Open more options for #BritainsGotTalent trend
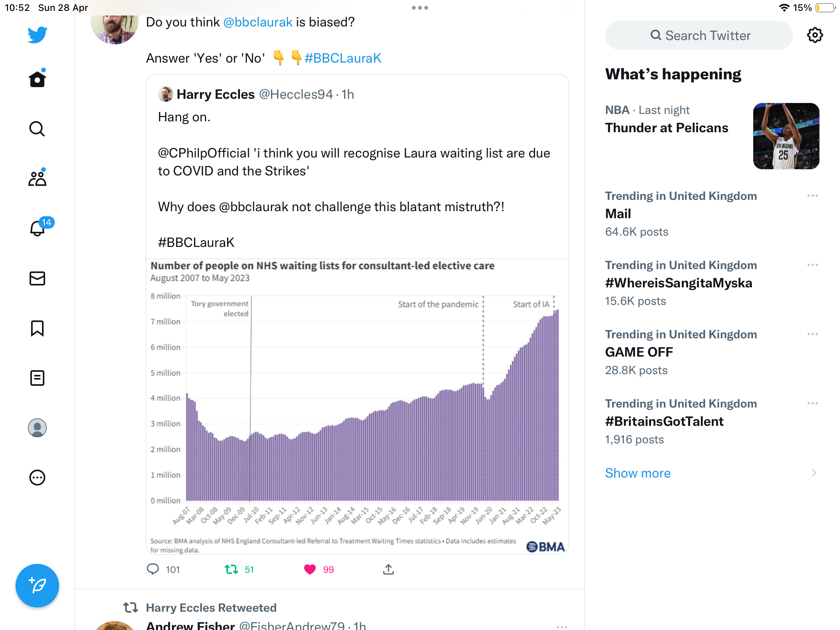 click(x=812, y=403)
